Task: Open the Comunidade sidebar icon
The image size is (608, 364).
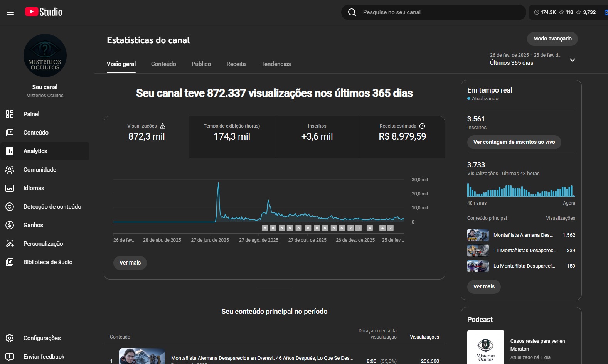Action: click(x=10, y=170)
